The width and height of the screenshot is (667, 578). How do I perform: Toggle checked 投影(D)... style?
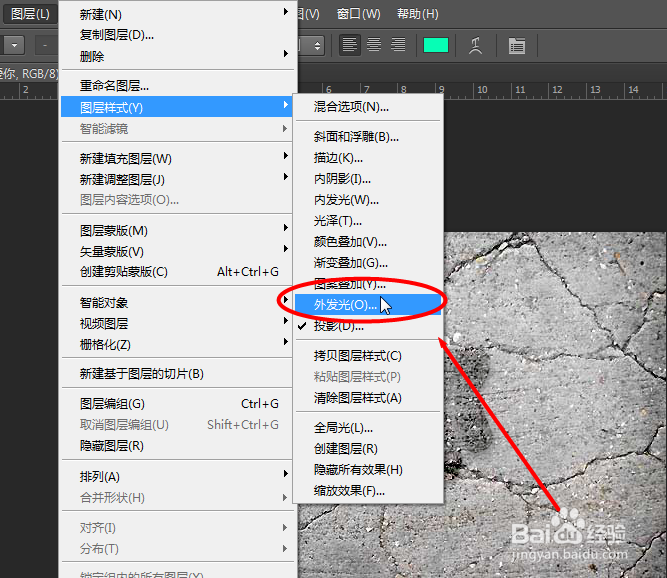pos(368,326)
